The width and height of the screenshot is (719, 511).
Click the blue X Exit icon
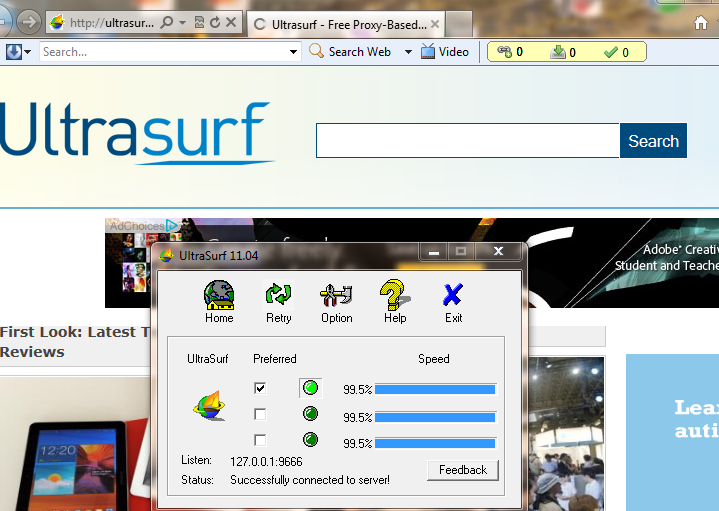click(x=453, y=294)
